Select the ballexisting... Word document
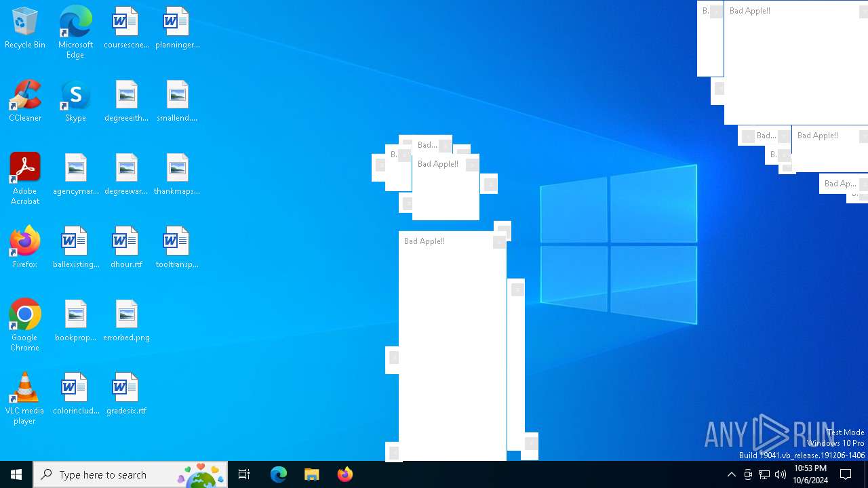This screenshot has width=868, height=488. point(75,248)
